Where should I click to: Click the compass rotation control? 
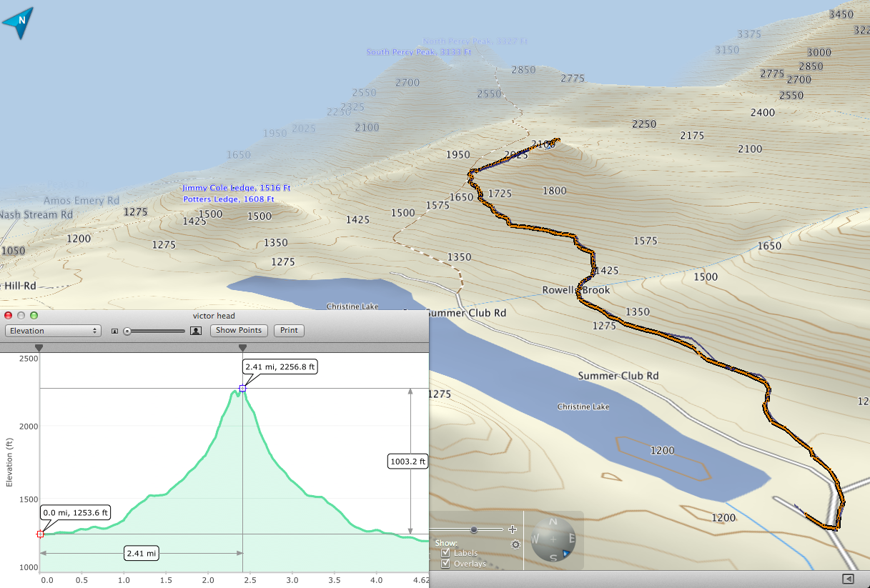pos(553,539)
